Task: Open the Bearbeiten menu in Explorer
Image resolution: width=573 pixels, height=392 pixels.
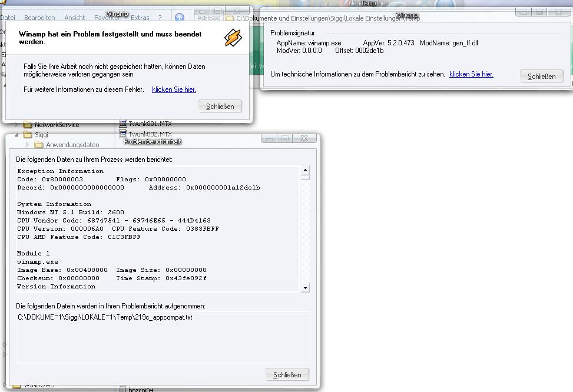Action: pos(39,18)
